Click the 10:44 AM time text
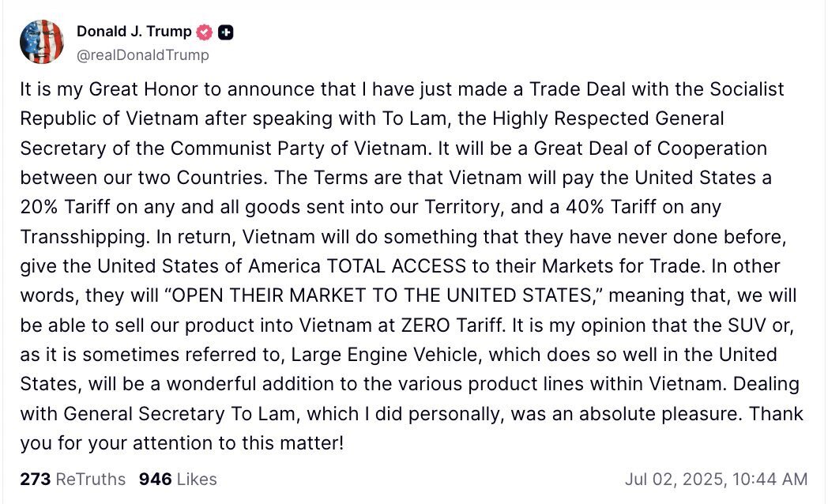Viewport: 828px width, 504px height. (770, 480)
